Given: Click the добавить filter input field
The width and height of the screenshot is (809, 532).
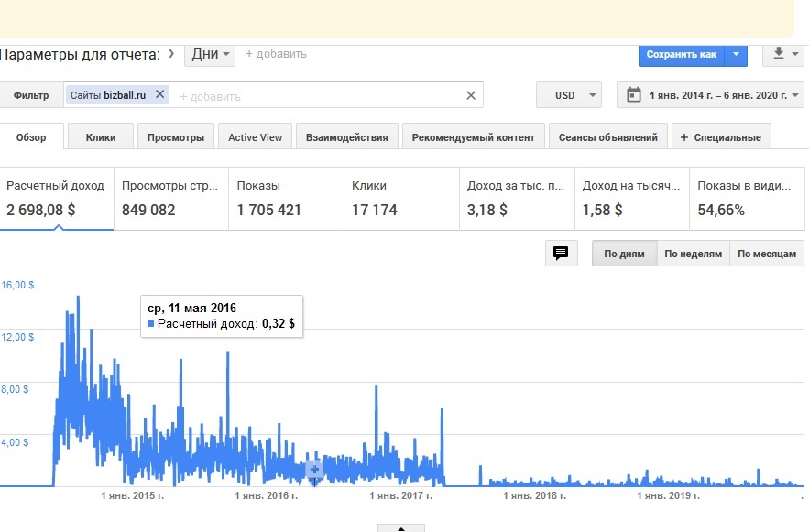Looking at the screenshot, I should pyautogui.click(x=315, y=96).
